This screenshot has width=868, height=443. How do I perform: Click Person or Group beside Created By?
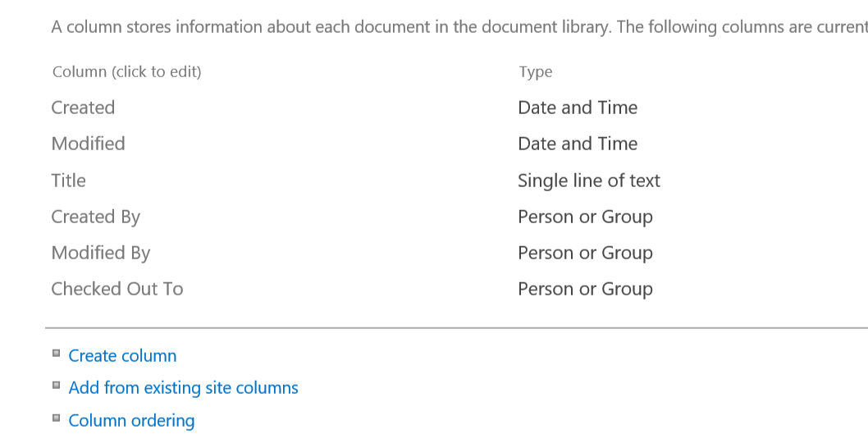(585, 217)
